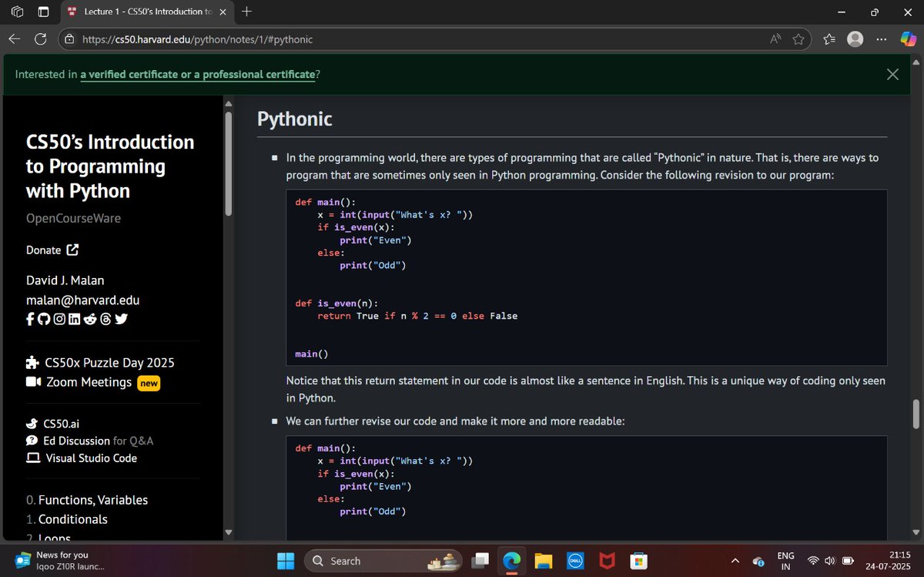Select the Lecture 1 - CS50's Introduction tab
This screenshot has width=924, height=577.
pos(146,12)
